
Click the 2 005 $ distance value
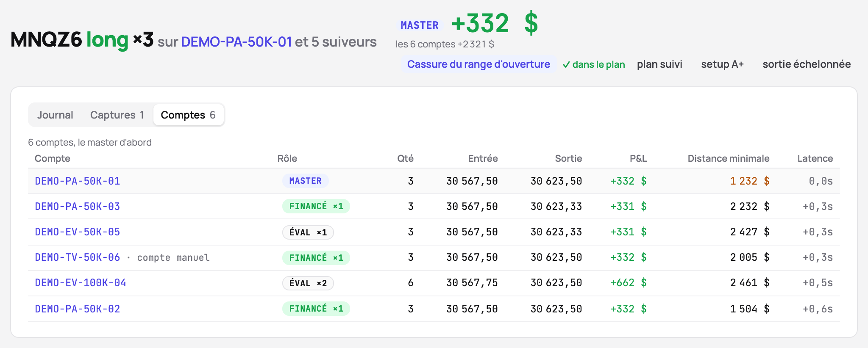pos(750,257)
